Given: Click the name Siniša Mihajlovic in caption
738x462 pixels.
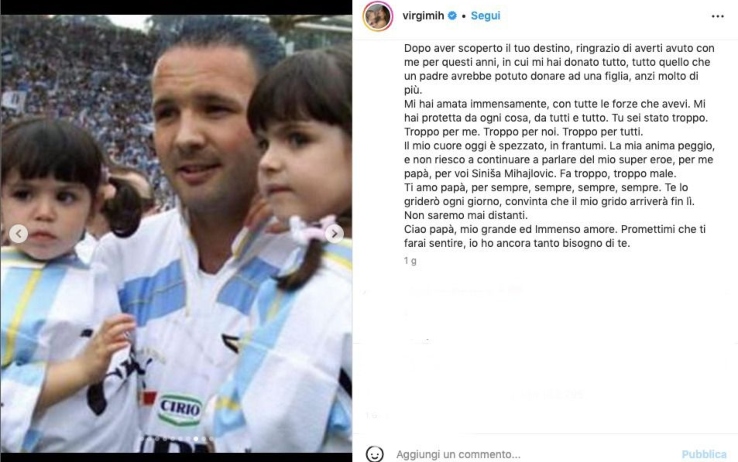Looking at the screenshot, I should [505, 174].
